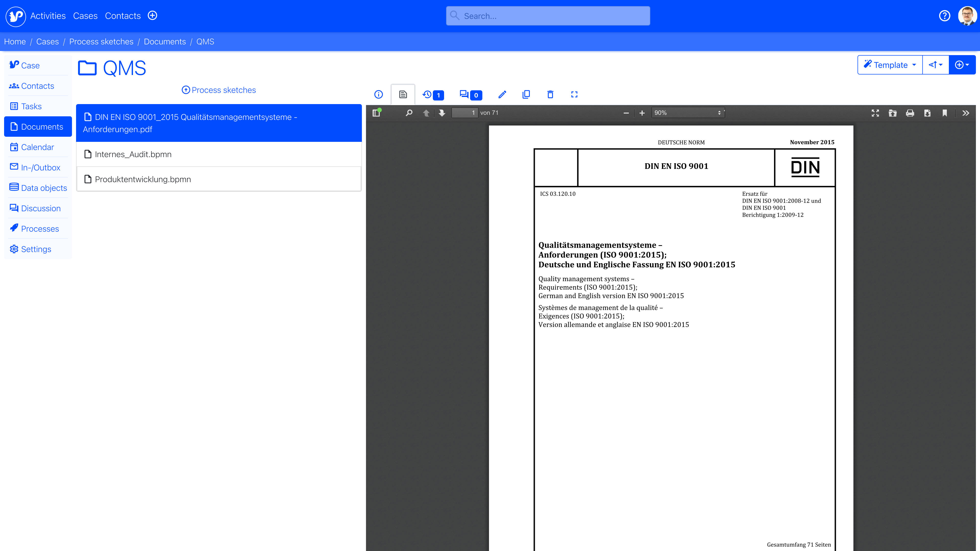The width and height of the screenshot is (980, 551).
Task: Click the edit pencil icon
Action: pos(501,94)
